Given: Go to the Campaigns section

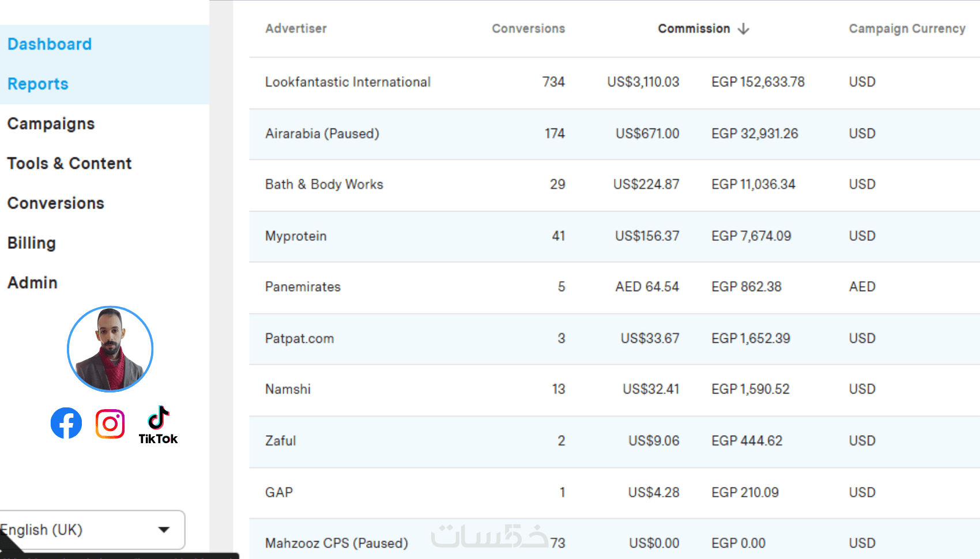Looking at the screenshot, I should tap(51, 124).
